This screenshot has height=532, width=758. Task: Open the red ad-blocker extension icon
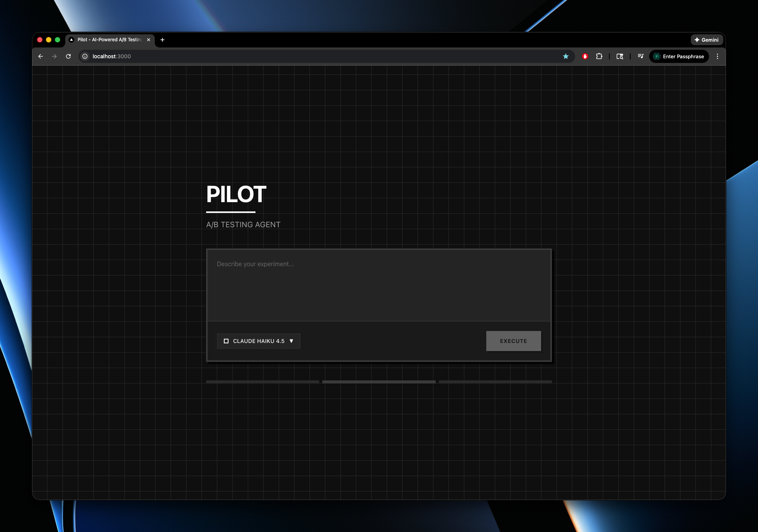tap(585, 56)
